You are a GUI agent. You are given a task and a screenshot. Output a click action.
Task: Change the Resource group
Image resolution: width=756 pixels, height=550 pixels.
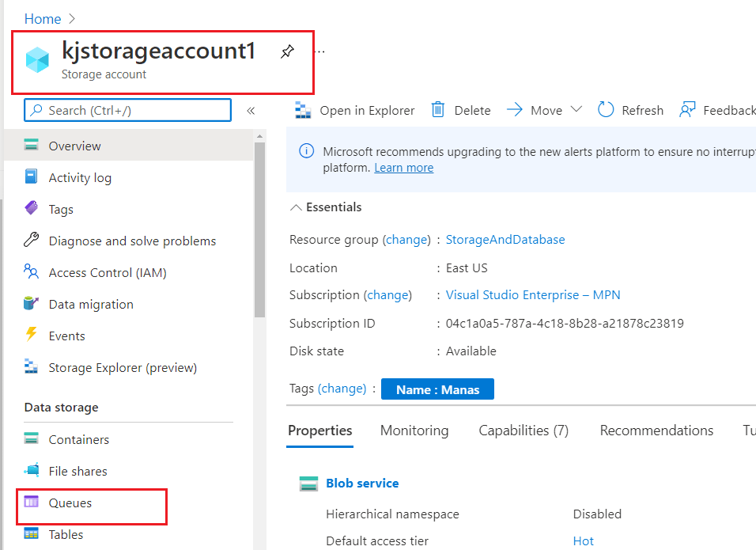(x=407, y=240)
